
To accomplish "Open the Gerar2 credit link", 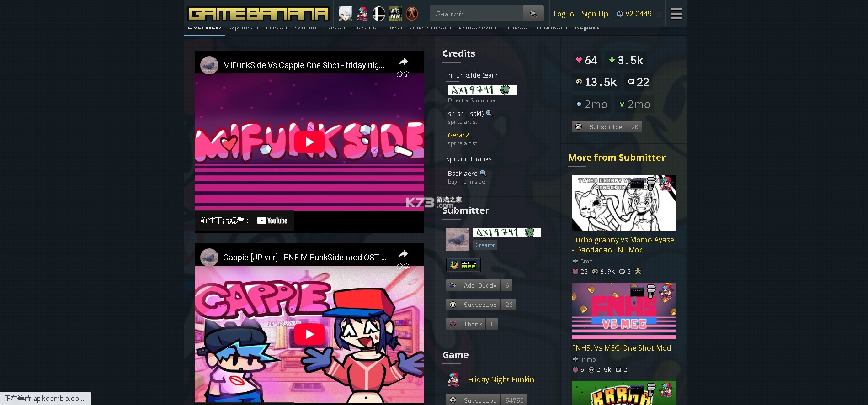I will coord(458,135).
